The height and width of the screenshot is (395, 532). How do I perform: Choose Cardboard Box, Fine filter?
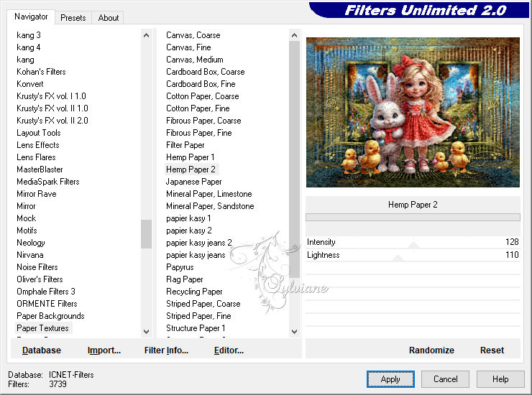(x=201, y=84)
